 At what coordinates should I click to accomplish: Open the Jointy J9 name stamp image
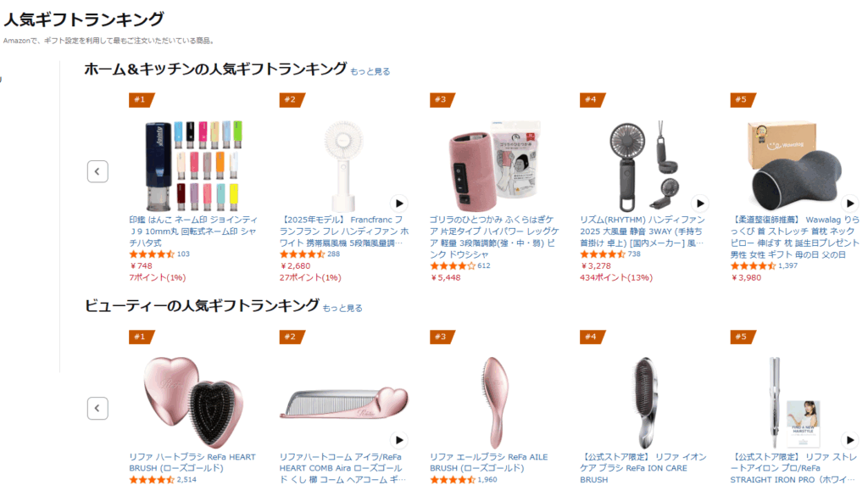pos(194,165)
